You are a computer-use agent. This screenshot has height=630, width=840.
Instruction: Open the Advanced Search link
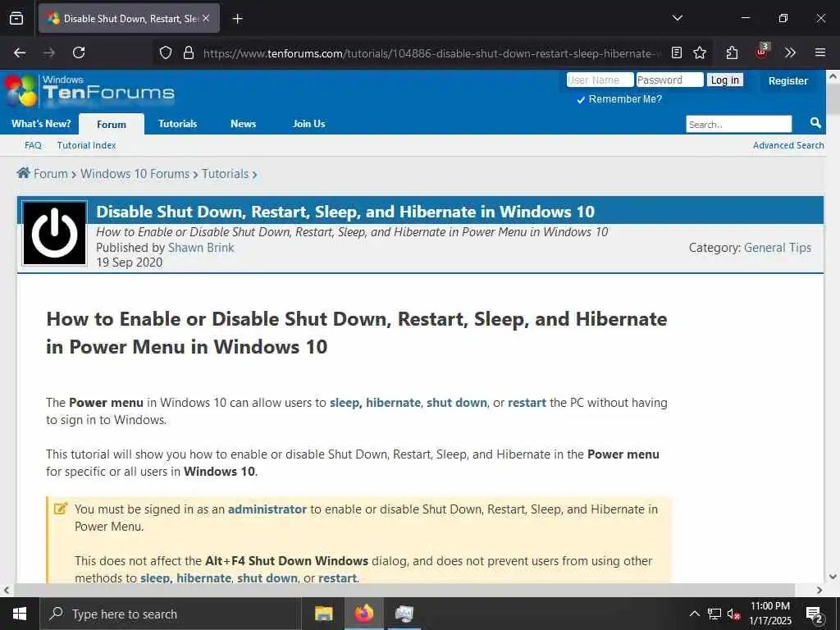pyautogui.click(x=788, y=145)
